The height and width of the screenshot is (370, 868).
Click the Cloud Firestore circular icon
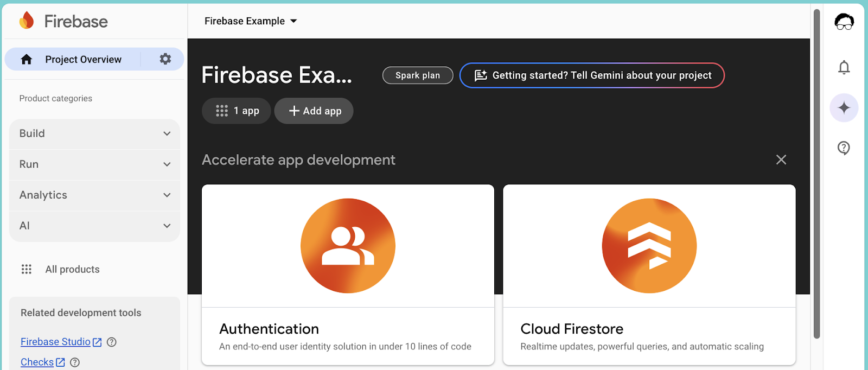coord(649,246)
